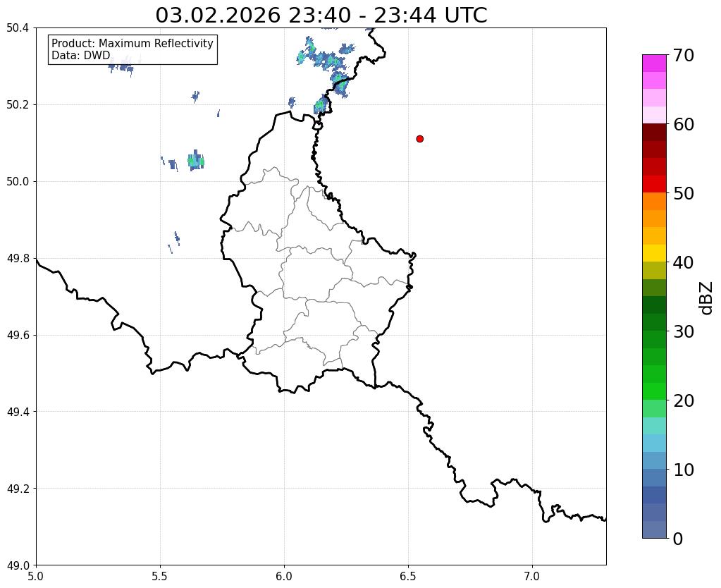The image size is (721, 588).
Task: Click latitude label 49.4
Action: tap(18, 412)
